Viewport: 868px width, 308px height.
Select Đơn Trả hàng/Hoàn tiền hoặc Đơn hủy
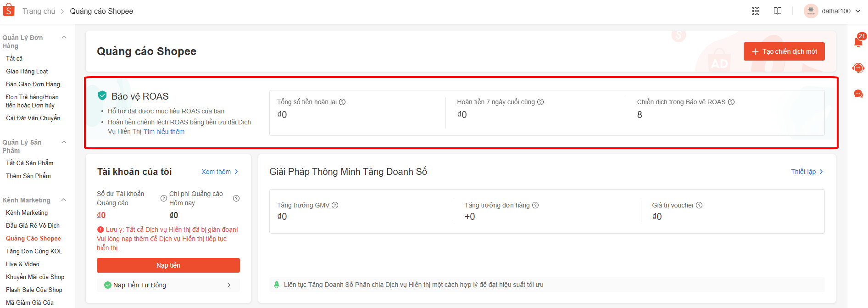click(32, 101)
